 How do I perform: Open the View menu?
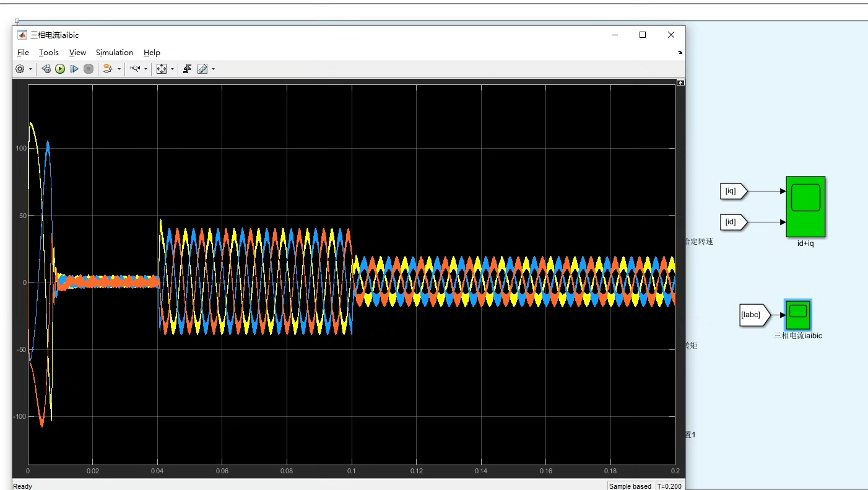77,53
